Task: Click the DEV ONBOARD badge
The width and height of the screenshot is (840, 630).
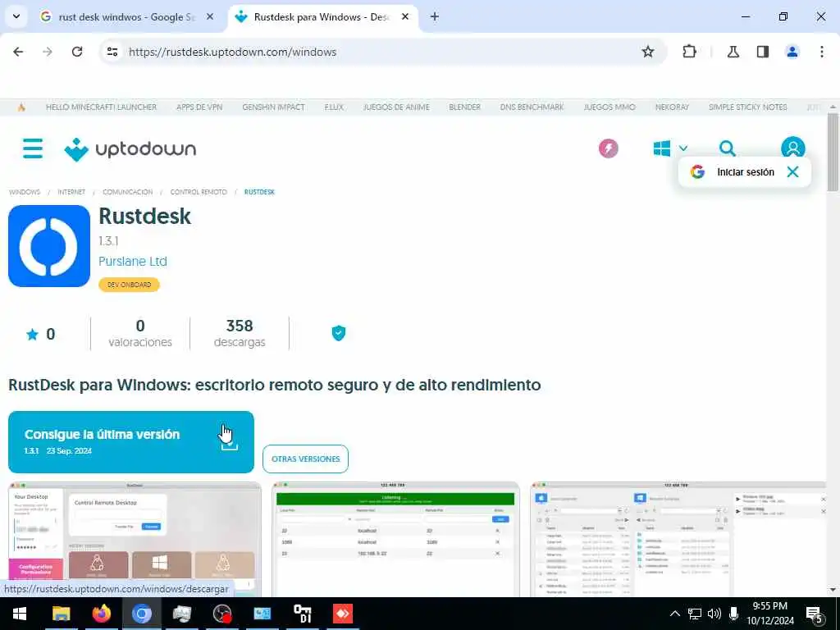Action: point(129,285)
